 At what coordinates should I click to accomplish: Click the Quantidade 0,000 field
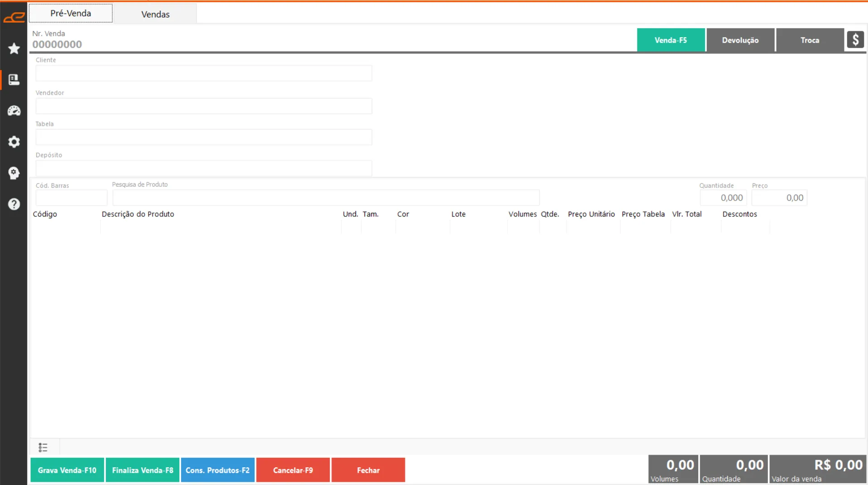coord(723,198)
